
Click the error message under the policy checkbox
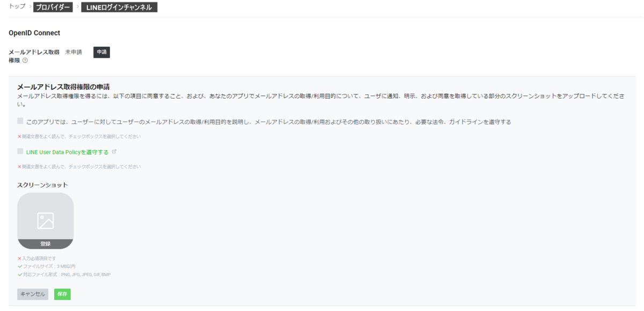click(81, 167)
